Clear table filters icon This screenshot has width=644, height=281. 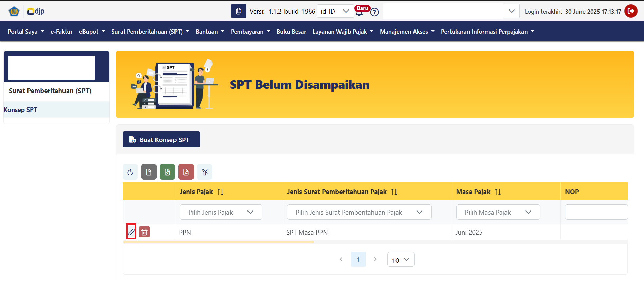[205, 172]
